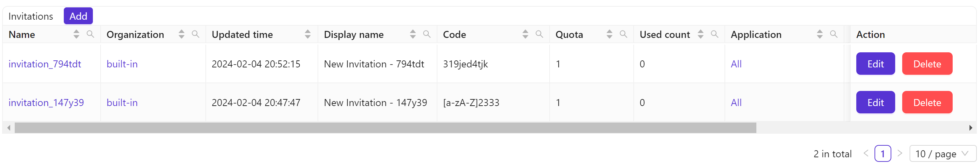Click the All application link in first row
Screen dimensions: 980x165
[x=736, y=64]
